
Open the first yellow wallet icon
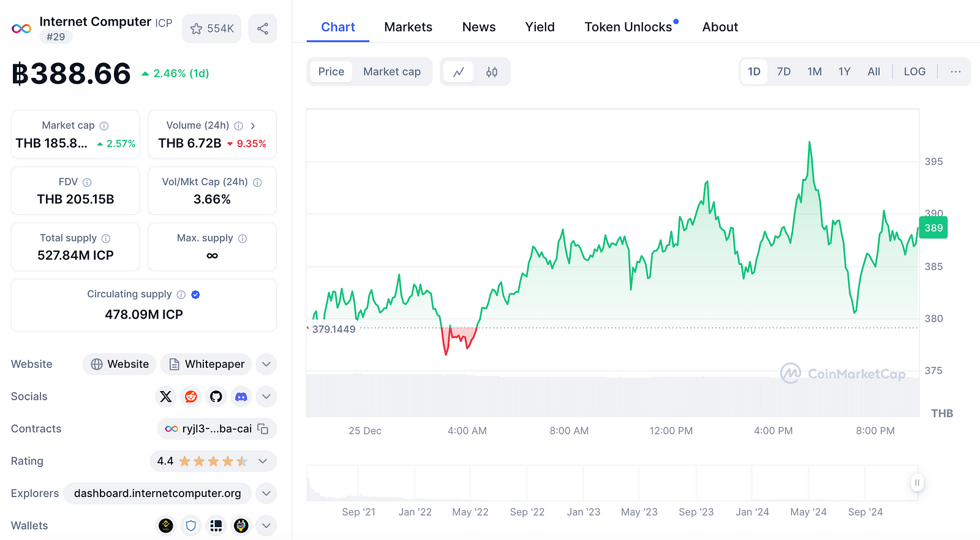[x=166, y=525]
